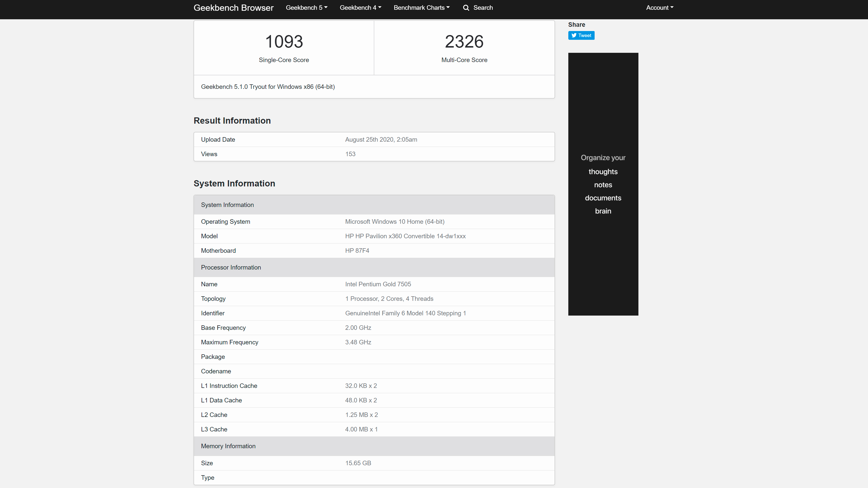Click the Organize your thoughts advertisement
This screenshot has height=488, width=868.
point(603,184)
